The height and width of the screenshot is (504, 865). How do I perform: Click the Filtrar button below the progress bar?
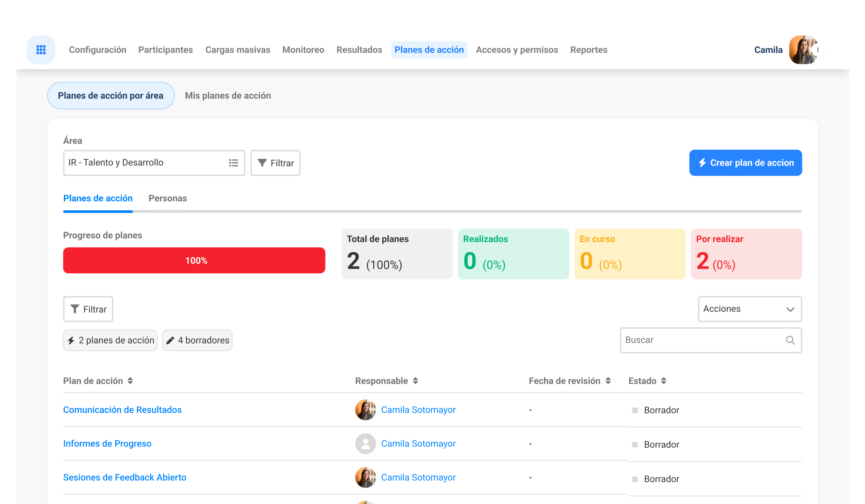[x=88, y=309]
